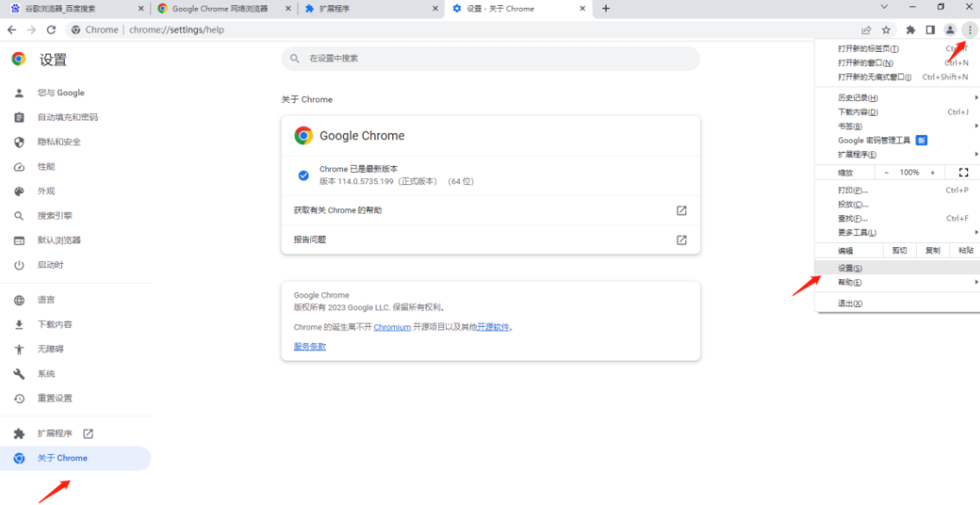
Task: Choose 设置 in Chrome menu
Action: [897, 268]
